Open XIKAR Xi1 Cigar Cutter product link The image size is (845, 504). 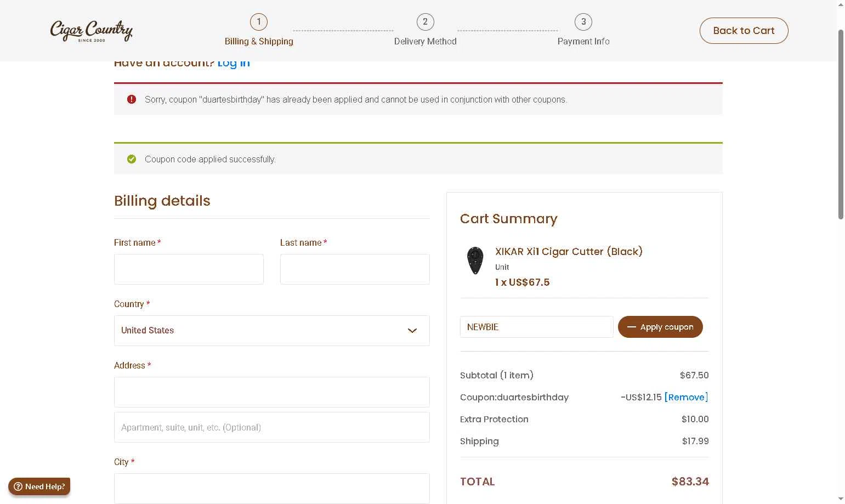point(569,251)
